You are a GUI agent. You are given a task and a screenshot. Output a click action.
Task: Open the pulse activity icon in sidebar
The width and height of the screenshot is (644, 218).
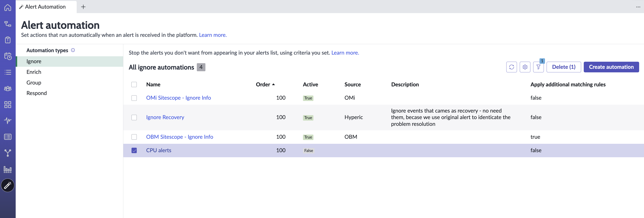click(x=8, y=121)
